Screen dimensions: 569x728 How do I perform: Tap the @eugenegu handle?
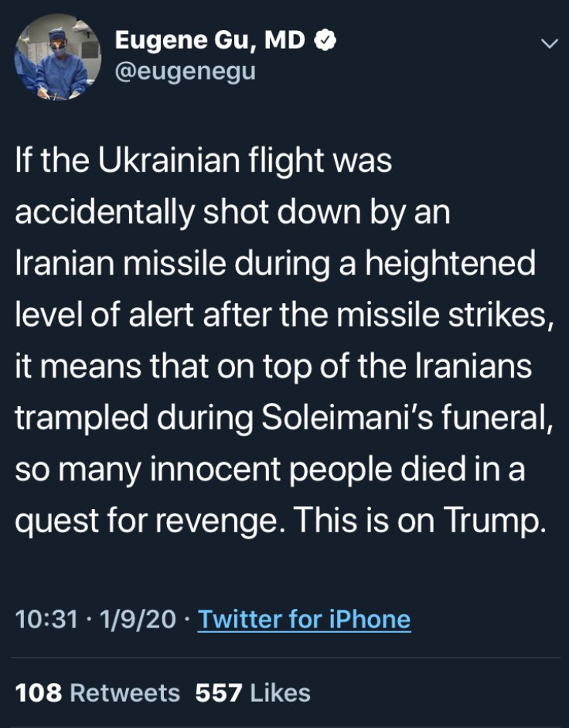point(185,72)
